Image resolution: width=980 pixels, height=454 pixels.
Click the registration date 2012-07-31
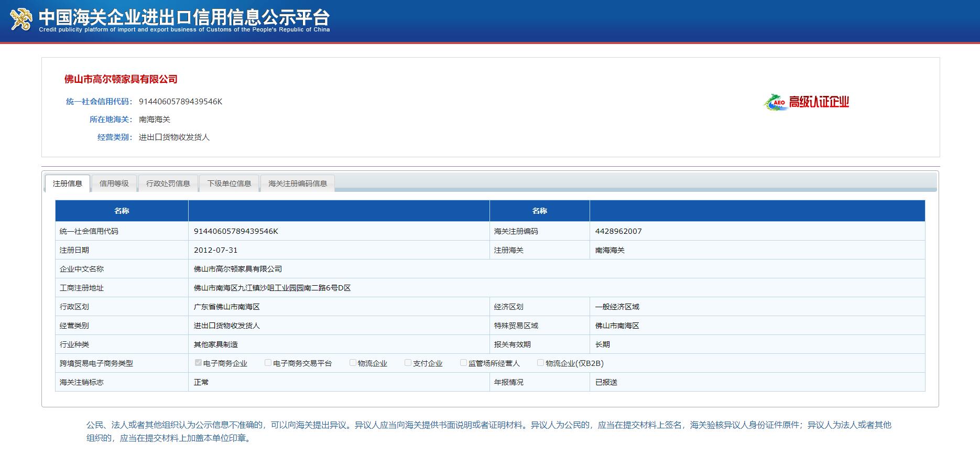[x=215, y=250]
